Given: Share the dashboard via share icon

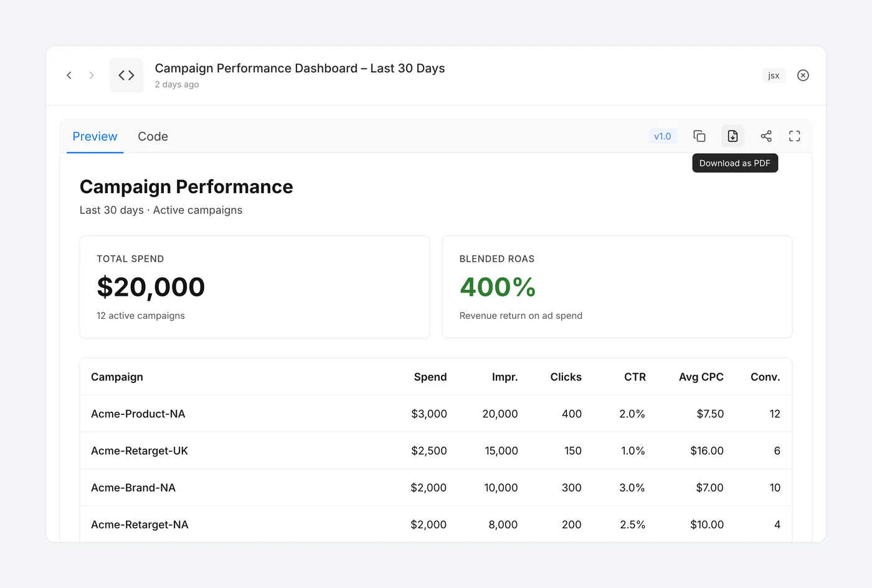Looking at the screenshot, I should (766, 136).
